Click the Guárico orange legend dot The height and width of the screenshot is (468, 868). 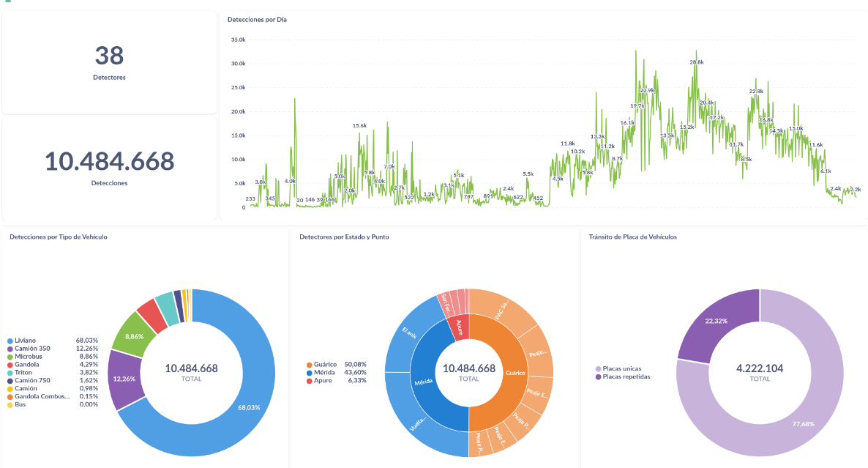click(x=310, y=364)
